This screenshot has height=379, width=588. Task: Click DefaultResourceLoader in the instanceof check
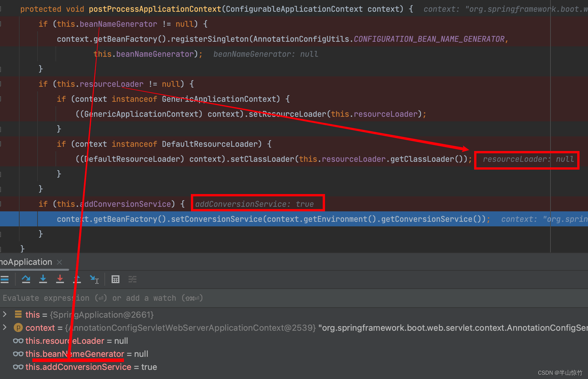tap(210, 144)
